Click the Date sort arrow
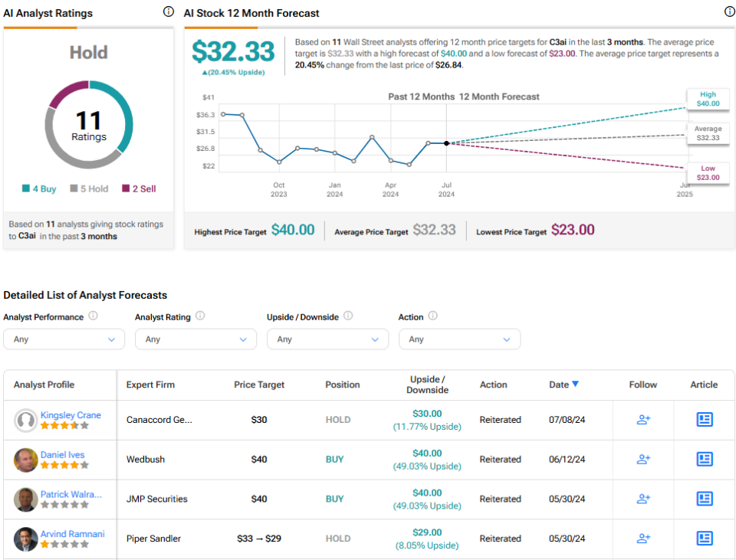Image resolution: width=736 pixels, height=560 pixels. pyautogui.click(x=576, y=384)
